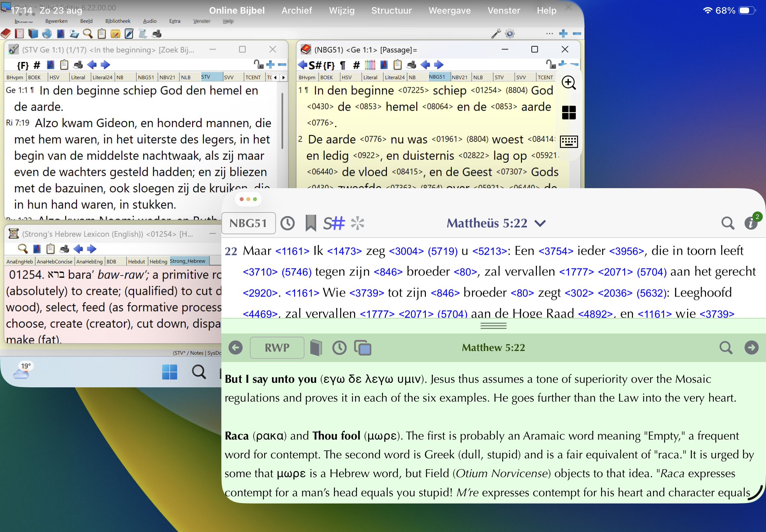Open the wrench tool in the main toolbar

(496, 34)
